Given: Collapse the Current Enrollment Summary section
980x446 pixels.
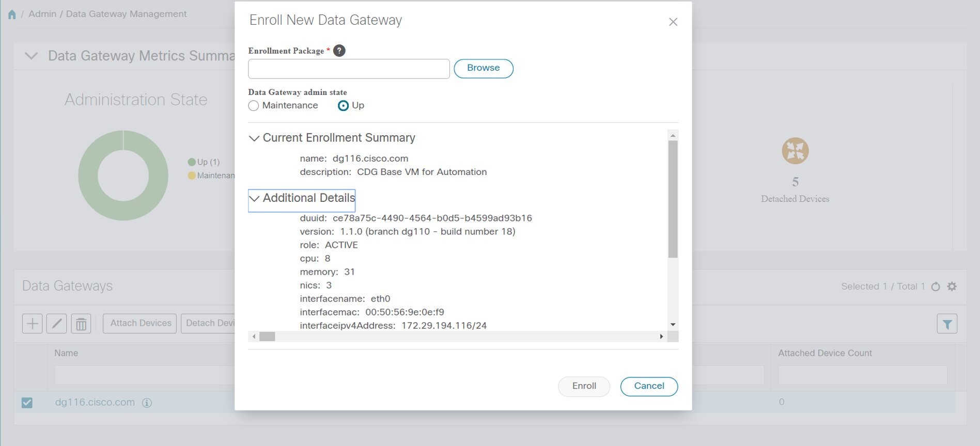Looking at the screenshot, I should 254,138.
